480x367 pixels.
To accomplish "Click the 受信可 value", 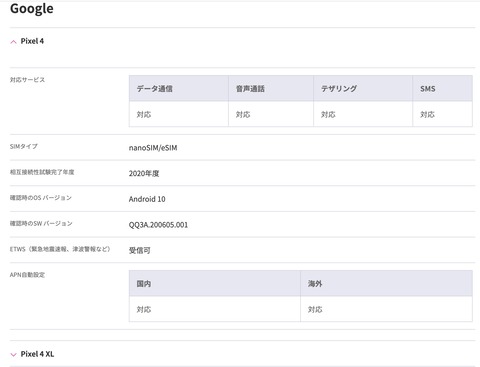I will click(x=140, y=250).
